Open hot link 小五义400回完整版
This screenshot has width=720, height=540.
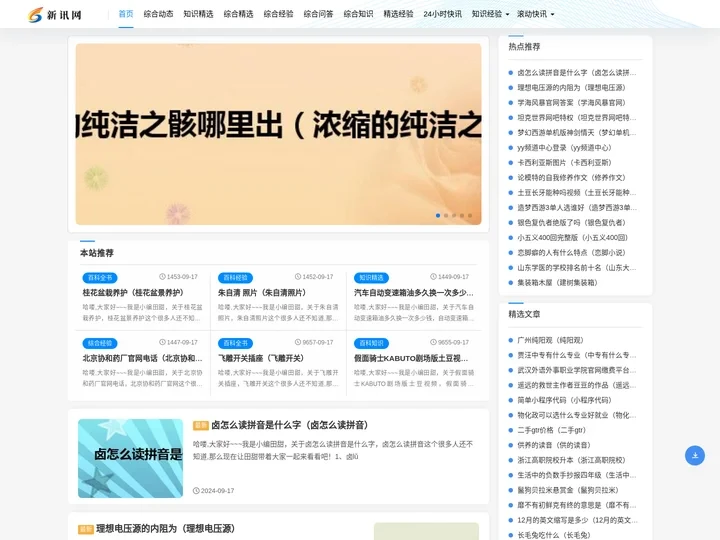click(x=573, y=237)
